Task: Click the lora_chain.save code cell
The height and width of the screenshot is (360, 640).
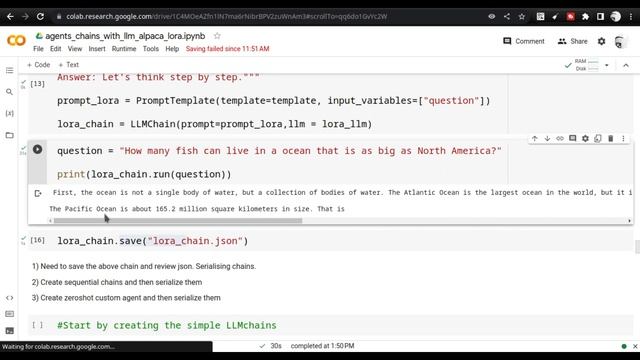Action: tap(331, 241)
